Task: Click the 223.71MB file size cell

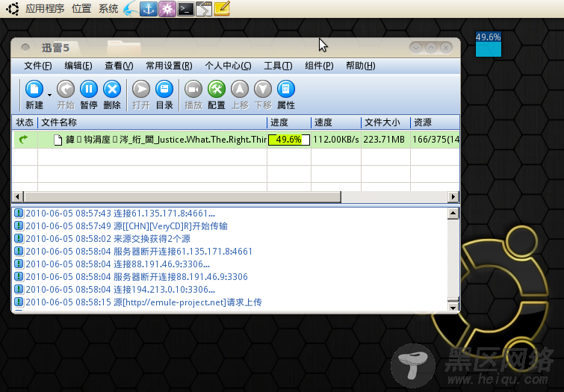Action: click(x=384, y=140)
